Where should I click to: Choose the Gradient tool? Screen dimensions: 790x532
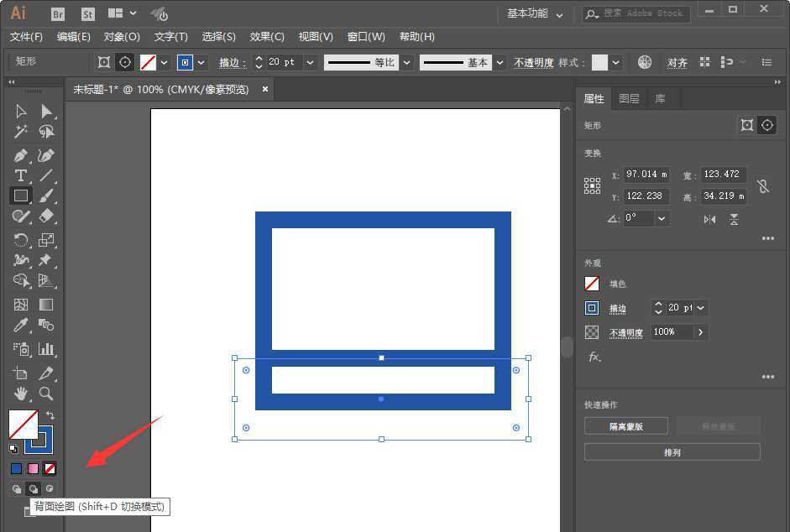pyautogui.click(x=46, y=304)
